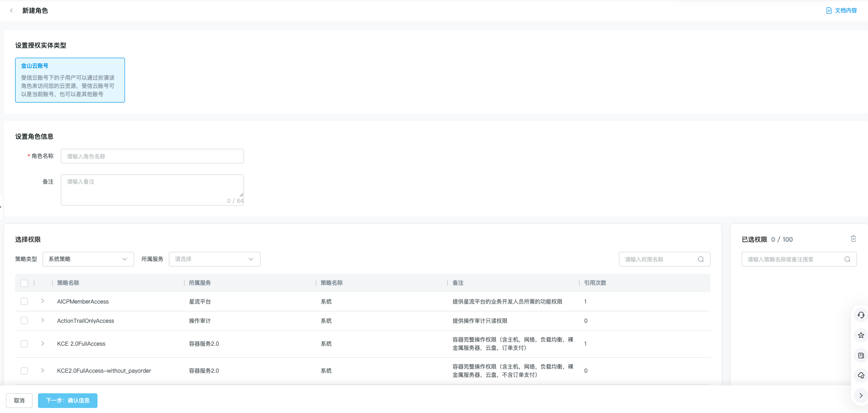This screenshot has height=413, width=868.
Task: Expand the KCE 2.0FullAccess policy row
Action: (x=43, y=343)
